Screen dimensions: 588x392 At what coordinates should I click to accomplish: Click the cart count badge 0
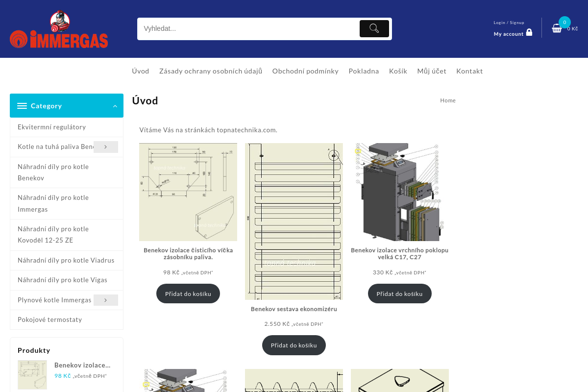pyautogui.click(x=564, y=22)
